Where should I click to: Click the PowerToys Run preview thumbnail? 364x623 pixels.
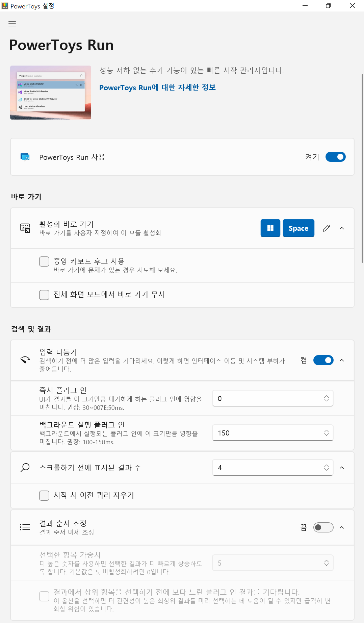click(x=51, y=92)
